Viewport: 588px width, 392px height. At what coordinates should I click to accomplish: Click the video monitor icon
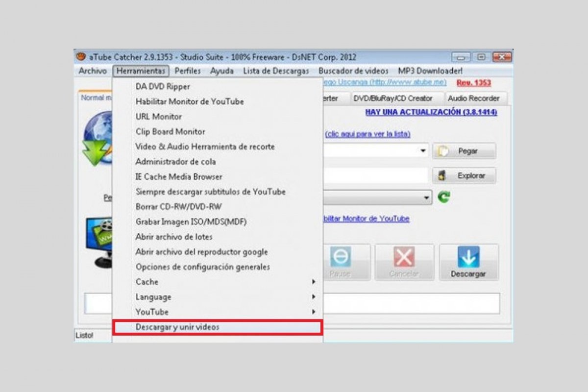(99, 243)
